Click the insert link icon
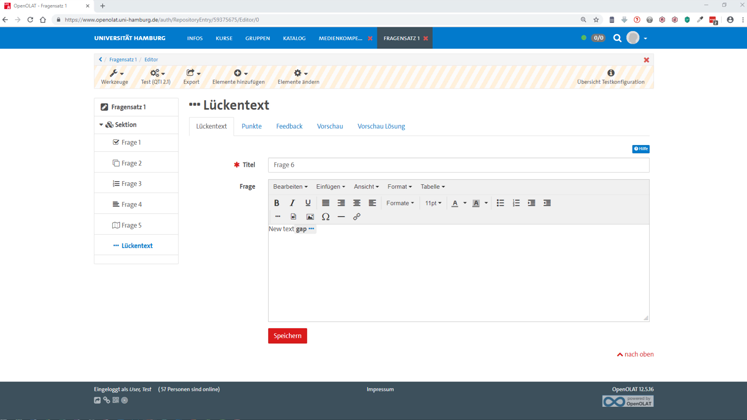 coord(357,217)
